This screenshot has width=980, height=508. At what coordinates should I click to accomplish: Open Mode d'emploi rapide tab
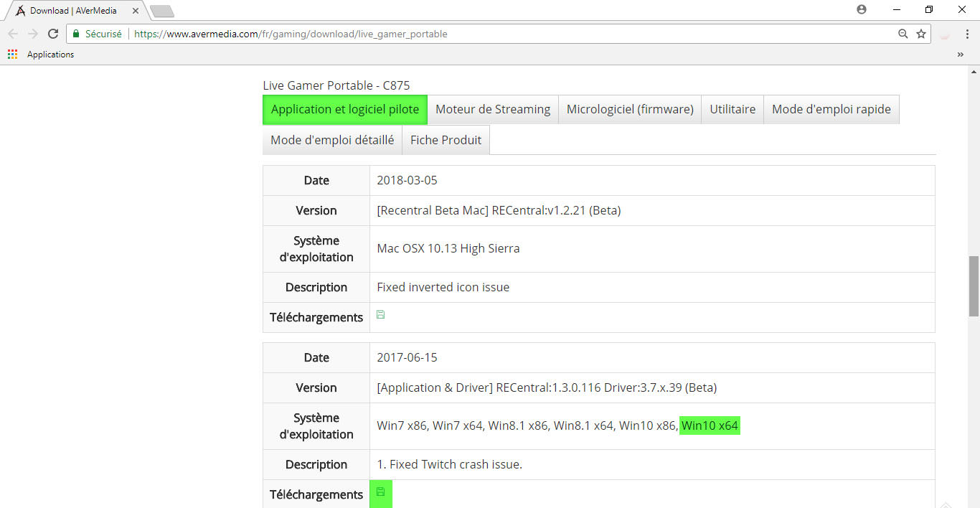(x=831, y=110)
